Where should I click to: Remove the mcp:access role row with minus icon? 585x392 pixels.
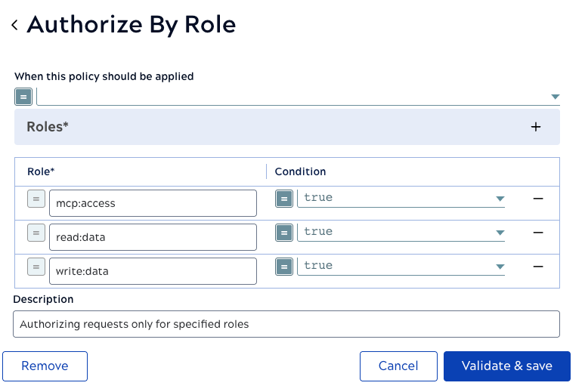click(538, 199)
